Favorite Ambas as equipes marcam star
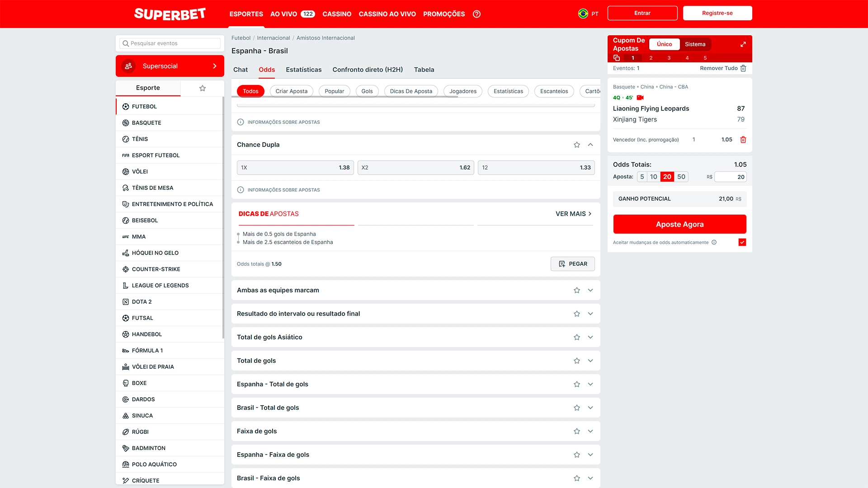 pos(577,290)
